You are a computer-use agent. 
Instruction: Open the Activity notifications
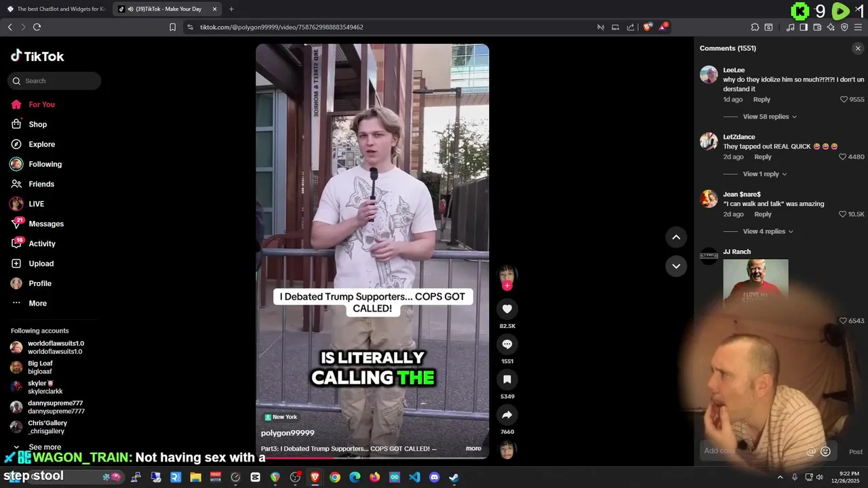pyautogui.click(x=42, y=243)
